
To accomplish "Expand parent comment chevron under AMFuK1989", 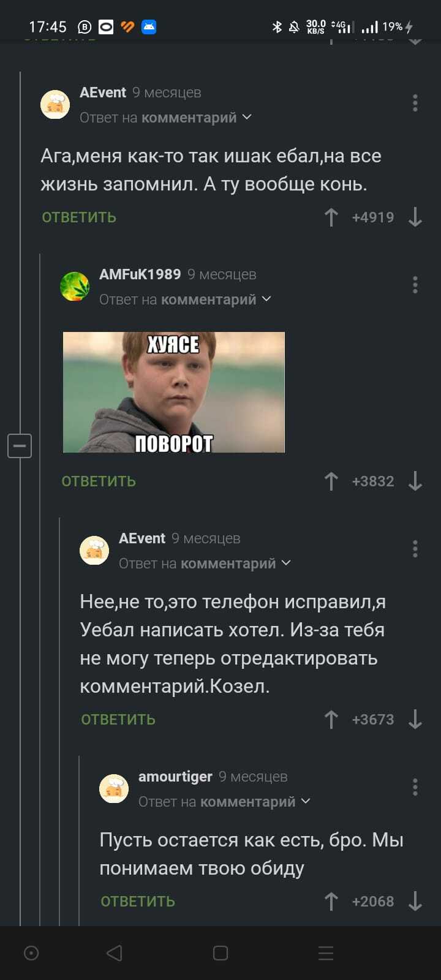I will pos(266,298).
